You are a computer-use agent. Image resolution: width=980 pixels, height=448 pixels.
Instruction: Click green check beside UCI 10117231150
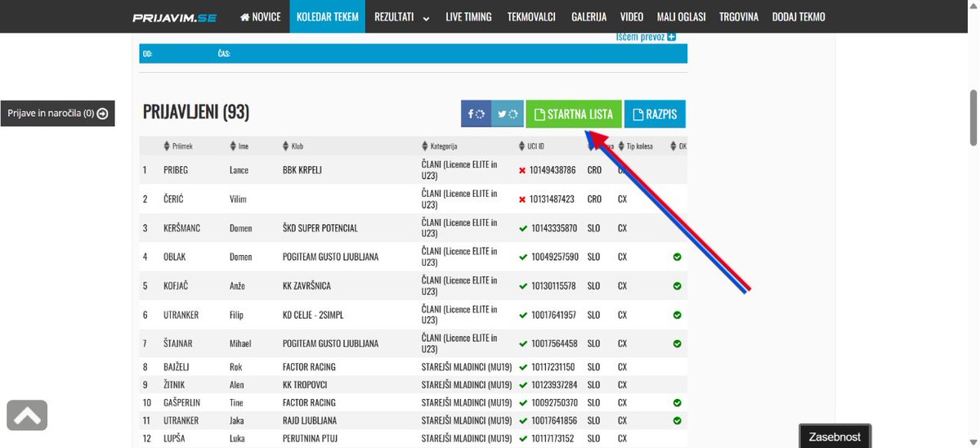tap(523, 367)
